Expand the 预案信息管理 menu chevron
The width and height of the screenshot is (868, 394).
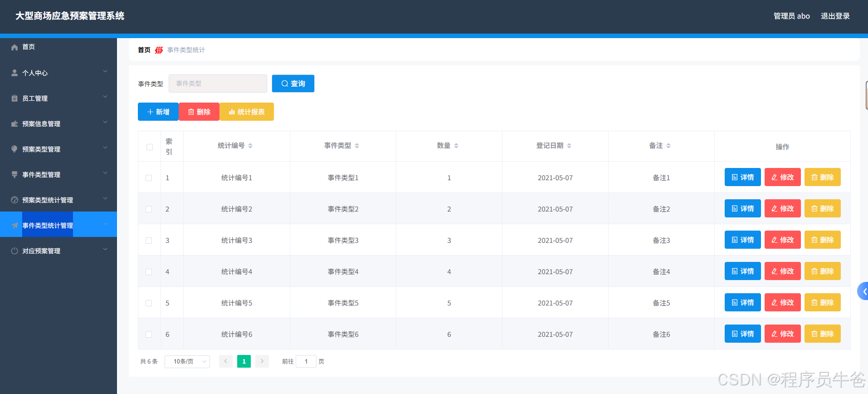[105, 122]
